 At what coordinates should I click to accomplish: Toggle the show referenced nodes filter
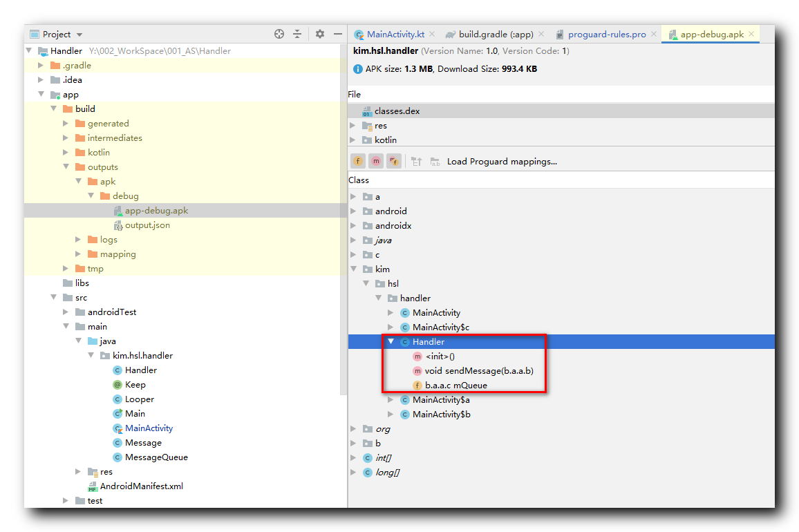394,160
